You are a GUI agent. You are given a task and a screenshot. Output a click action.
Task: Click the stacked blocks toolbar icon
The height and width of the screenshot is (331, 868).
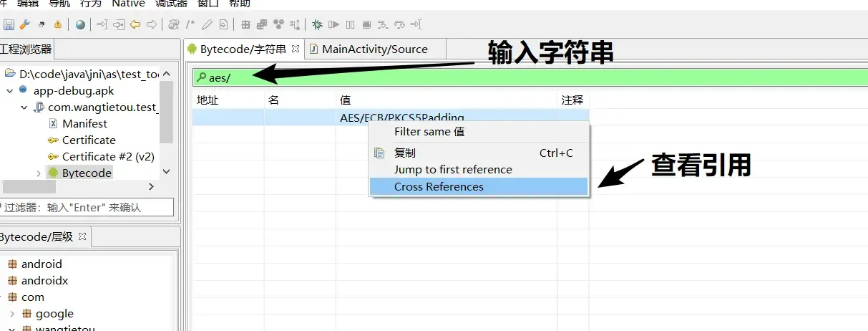point(262,24)
